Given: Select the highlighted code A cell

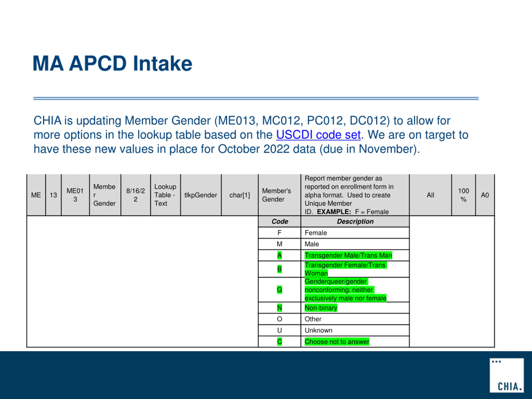Looking at the screenshot, I should pyautogui.click(x=279, y=255).
